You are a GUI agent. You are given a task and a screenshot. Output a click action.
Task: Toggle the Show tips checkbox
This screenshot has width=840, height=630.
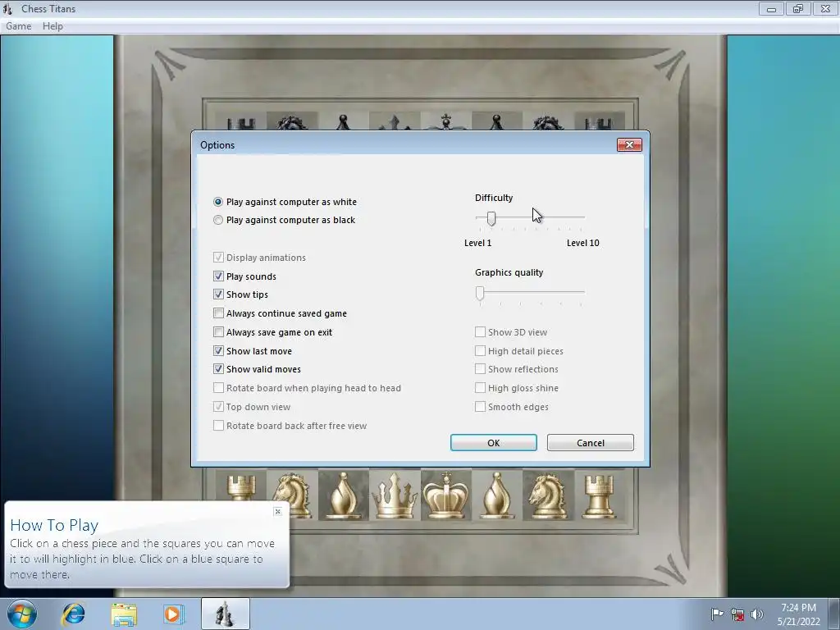(x=218, y=294)
